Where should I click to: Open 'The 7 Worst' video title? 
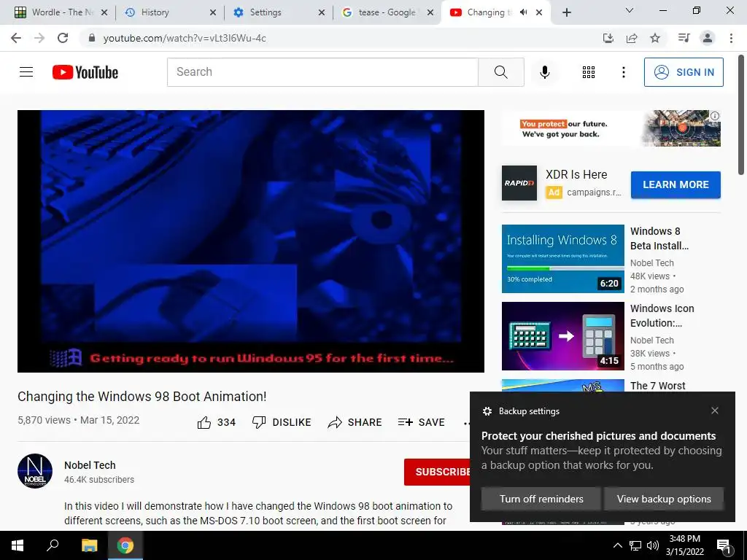pyautogui.click(x=657, y=386)
